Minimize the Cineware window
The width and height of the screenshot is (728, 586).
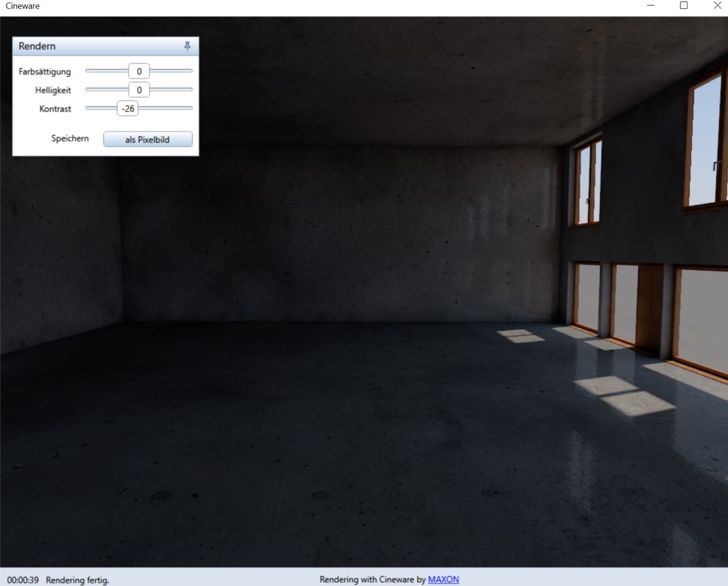(x=651, y=6)
